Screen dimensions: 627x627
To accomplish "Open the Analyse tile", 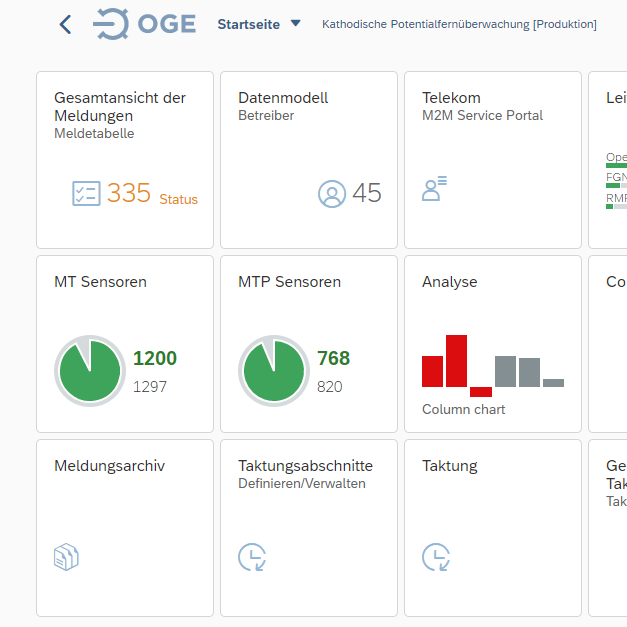I will pyautogui.click(x=493, y=344).
